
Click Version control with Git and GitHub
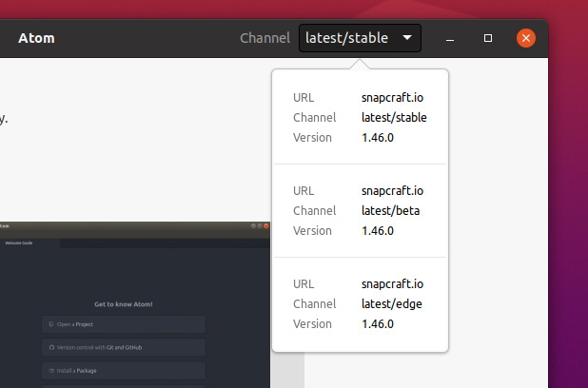coord(124,347)
